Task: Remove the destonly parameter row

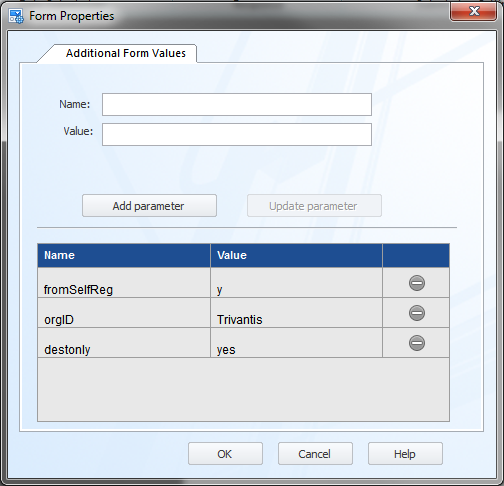Action: 417,343
